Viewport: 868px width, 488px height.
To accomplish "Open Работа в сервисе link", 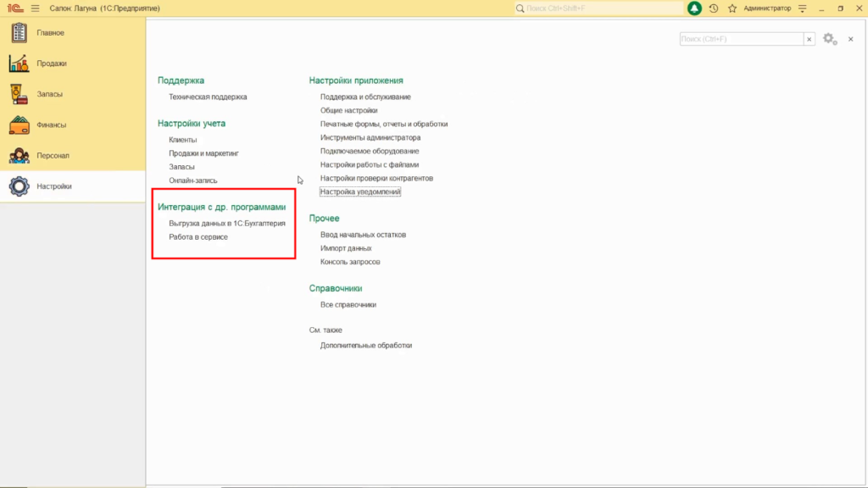I will point(198,237).
